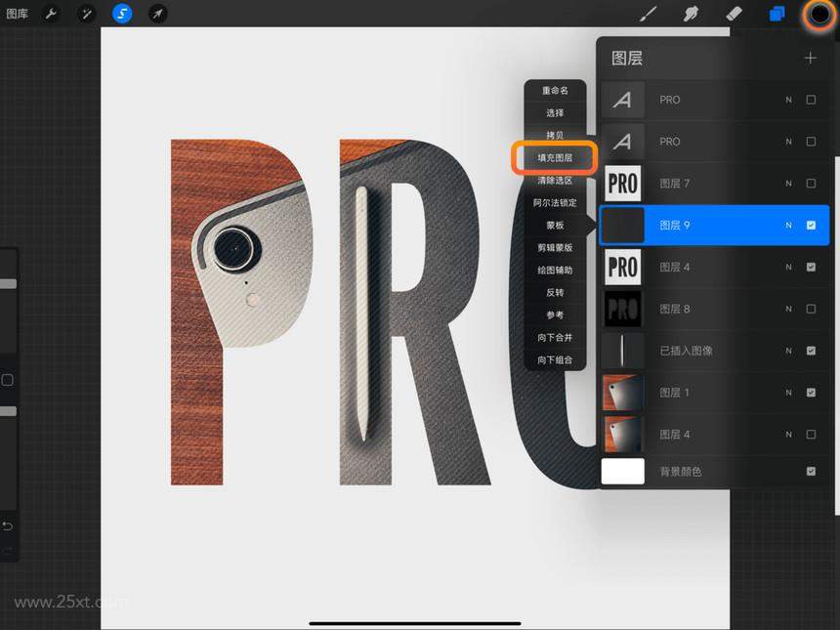Choose 填充图层 from layer menu
Image resolution: width=840 pixels, height=630 pixels.
pyautogui.click(x=555, y=158)
